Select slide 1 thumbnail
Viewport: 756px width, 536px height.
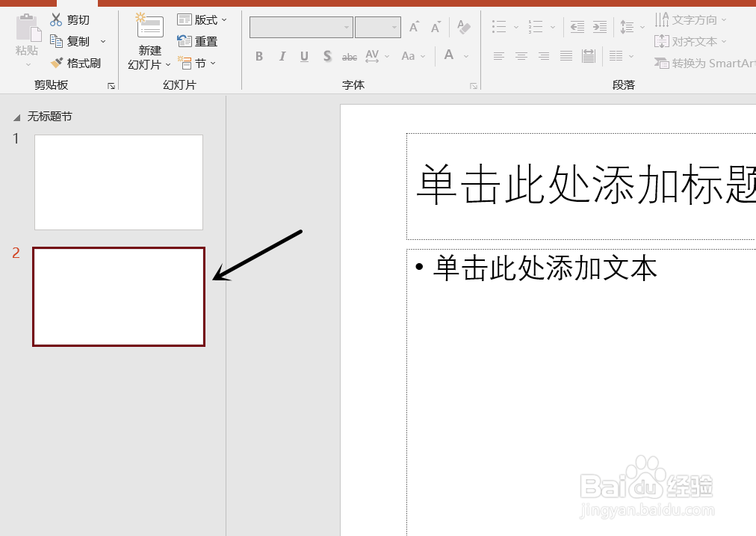point(119,182)
